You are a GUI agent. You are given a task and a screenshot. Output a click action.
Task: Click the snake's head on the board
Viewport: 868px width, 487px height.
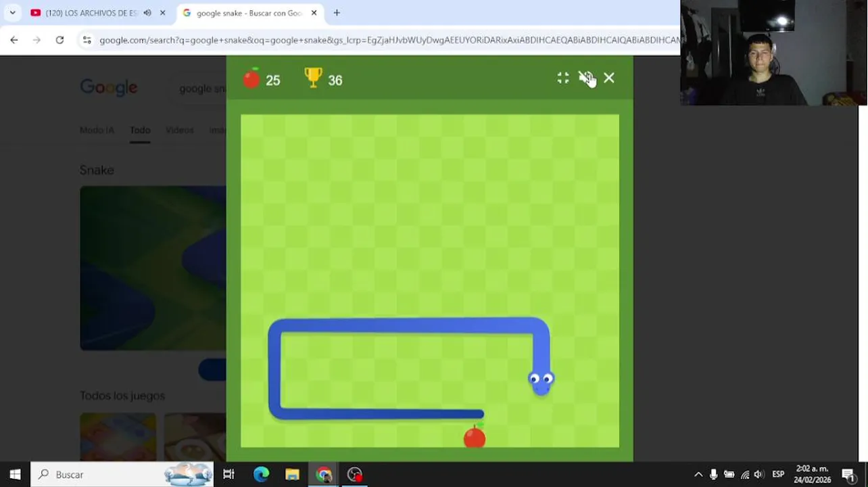(x=541, y=382)
